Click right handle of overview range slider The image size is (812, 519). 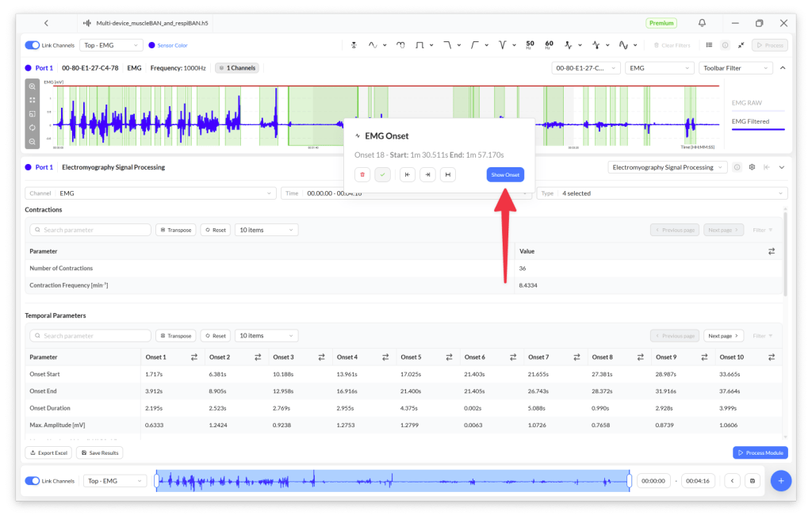pyautogui.click(x=629, y=481)
